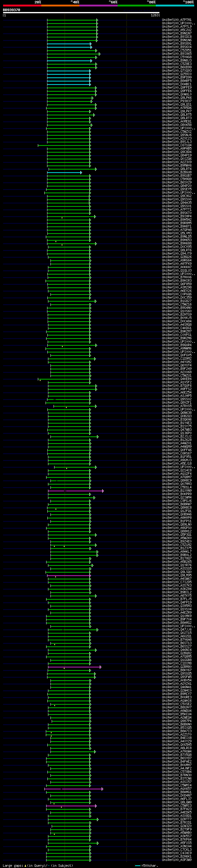Select hit label UniRef100_A9AKL7
The image size is (197, 868).
[x=177, y=551]
